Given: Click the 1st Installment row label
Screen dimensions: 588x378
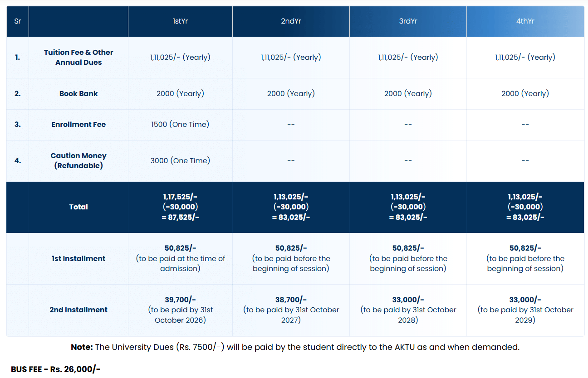Looking at the screenshot, I should pyautogui.click(x=78, y=259).
